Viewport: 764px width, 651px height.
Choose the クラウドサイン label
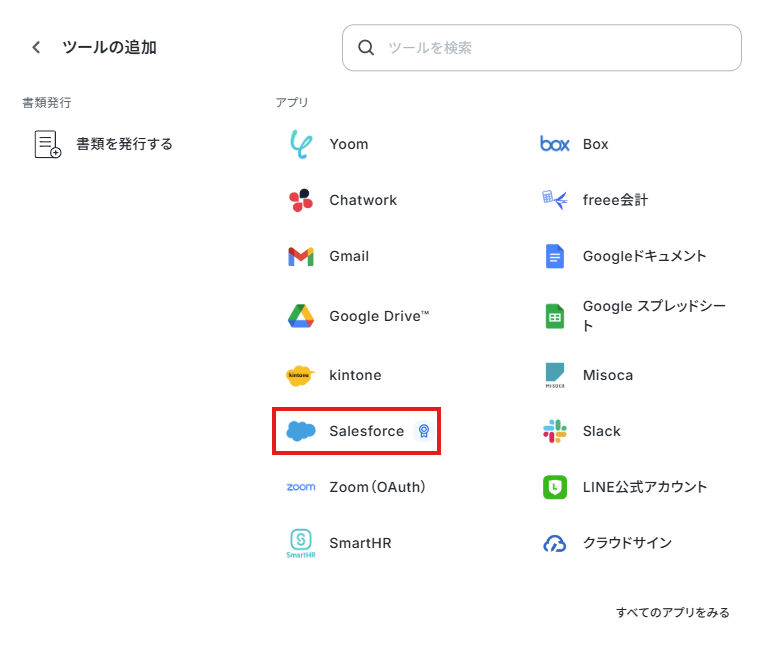(628, 543)
